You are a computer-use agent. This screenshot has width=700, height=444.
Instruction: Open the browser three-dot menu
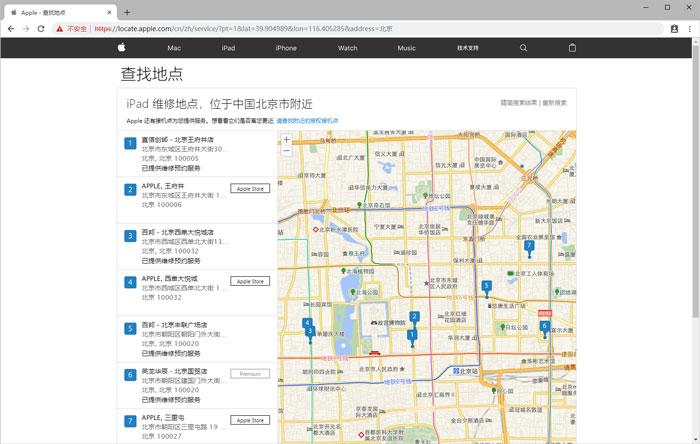689,29
